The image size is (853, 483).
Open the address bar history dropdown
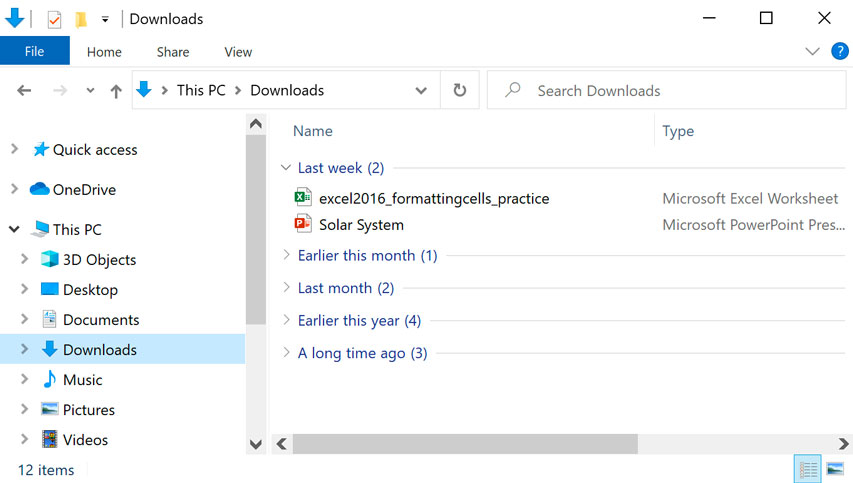pyautogui.click(x=421, y=91)
